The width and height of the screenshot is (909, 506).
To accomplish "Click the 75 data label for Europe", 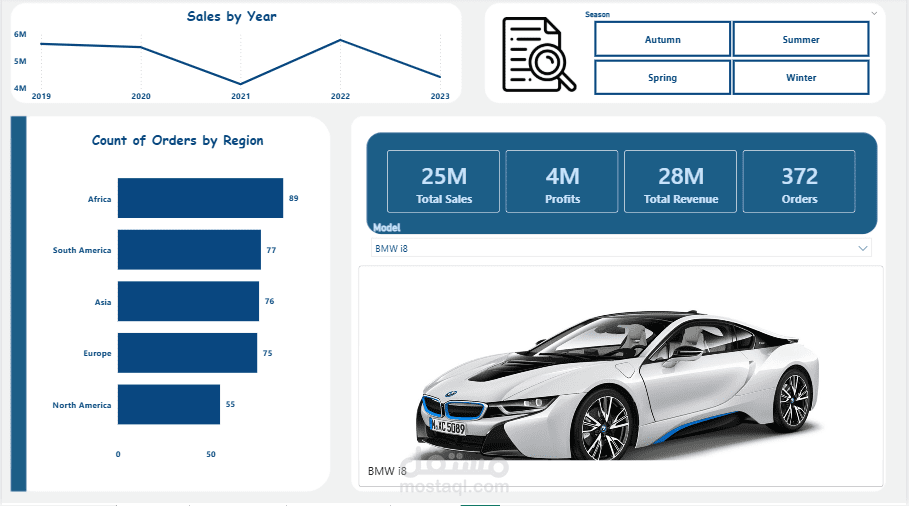I will tap(267, 353).
